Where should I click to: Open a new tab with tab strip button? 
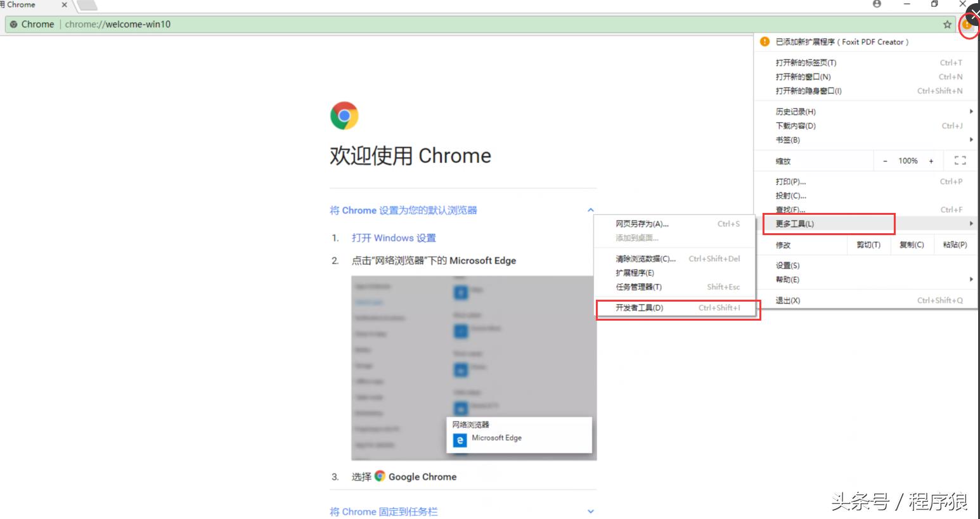(86, 6)
